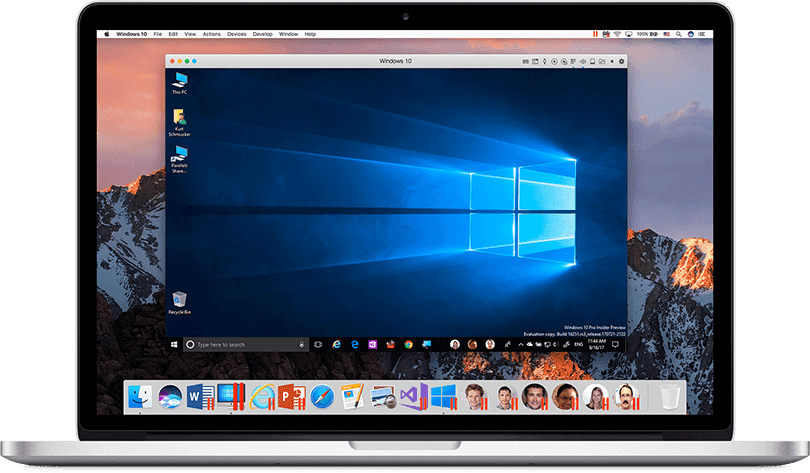The image size is (810, 473).
Task: Open the File menu
Action: (158, 34)
